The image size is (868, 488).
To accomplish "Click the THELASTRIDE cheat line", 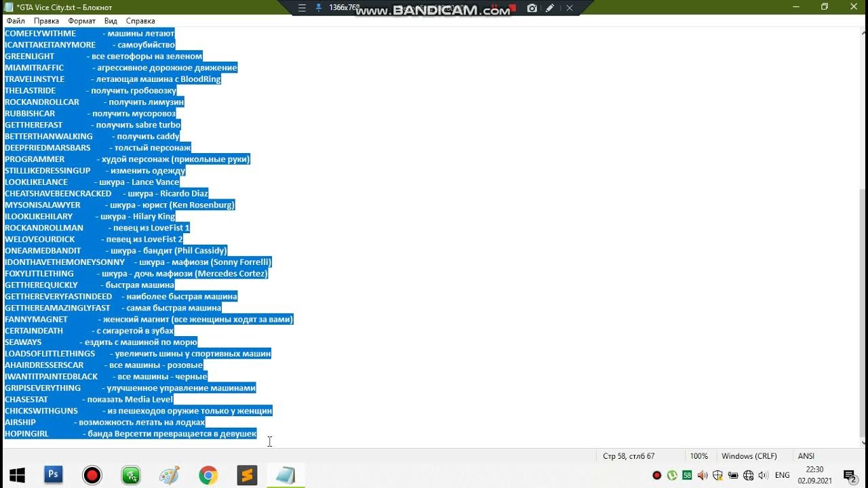I will pos(91,91).
